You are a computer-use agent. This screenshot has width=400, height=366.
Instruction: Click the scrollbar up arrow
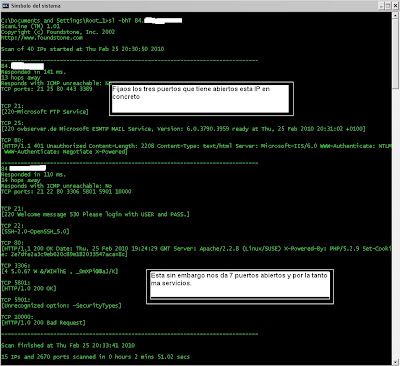tap(396, 15)
